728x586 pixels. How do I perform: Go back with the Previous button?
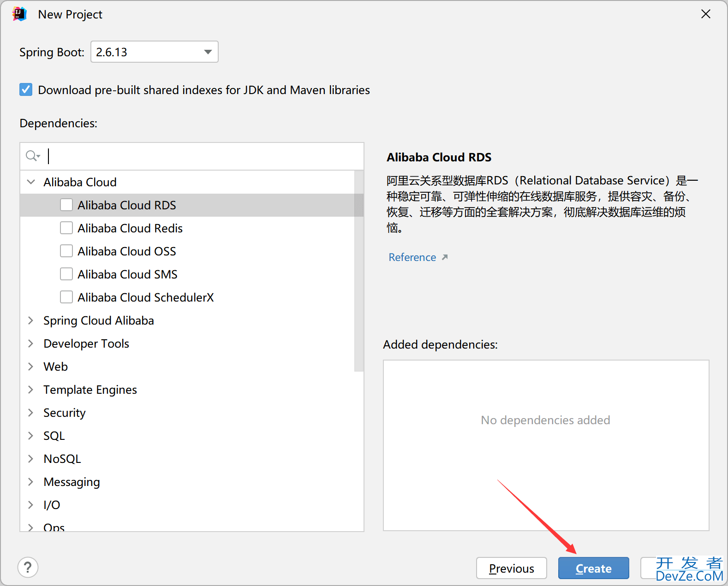(511, 568)
